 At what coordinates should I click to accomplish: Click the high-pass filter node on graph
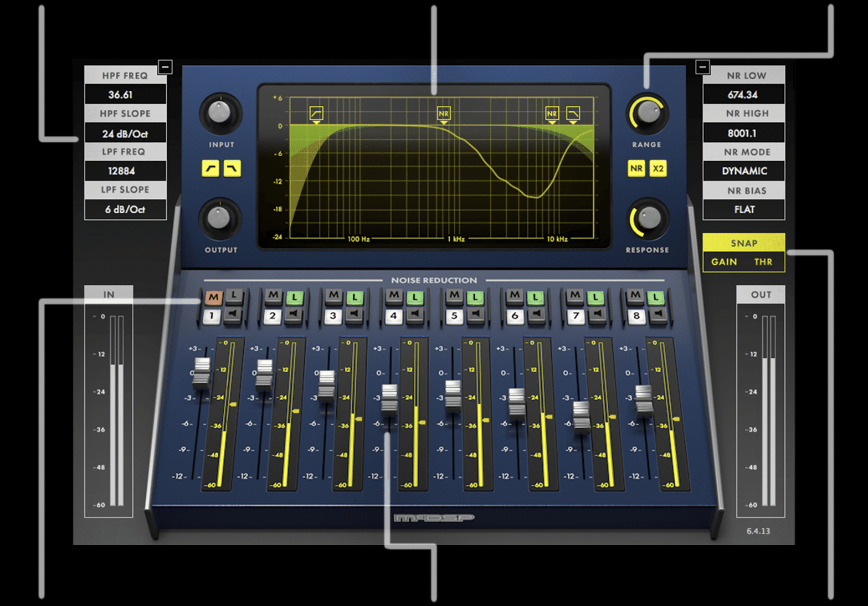pos(316,114)
